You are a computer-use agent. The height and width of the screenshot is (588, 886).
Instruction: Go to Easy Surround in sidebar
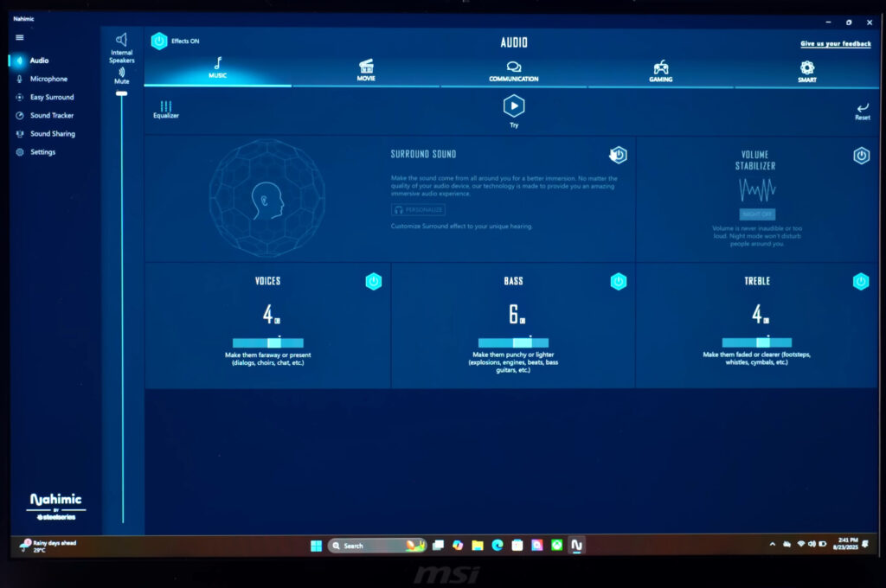51,97
